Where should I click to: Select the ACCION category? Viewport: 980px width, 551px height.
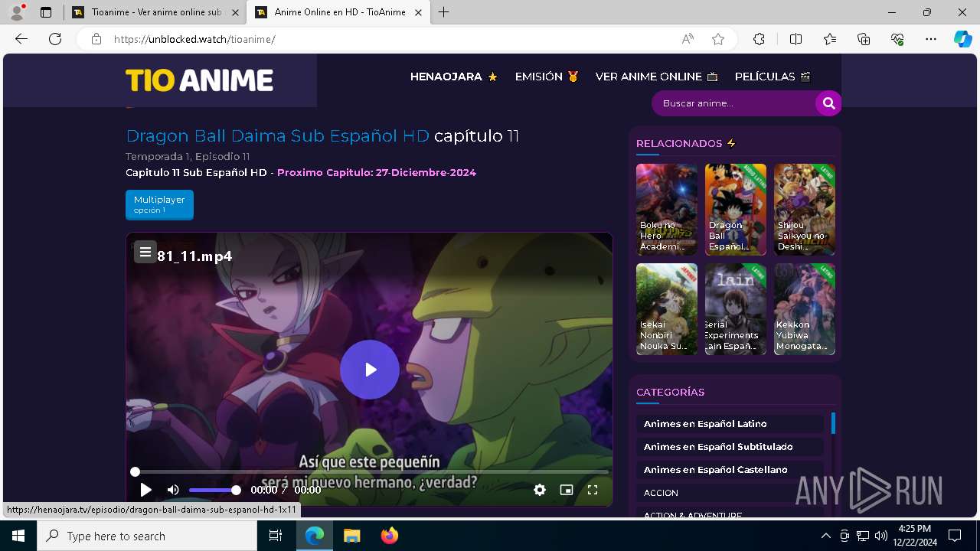730,493
